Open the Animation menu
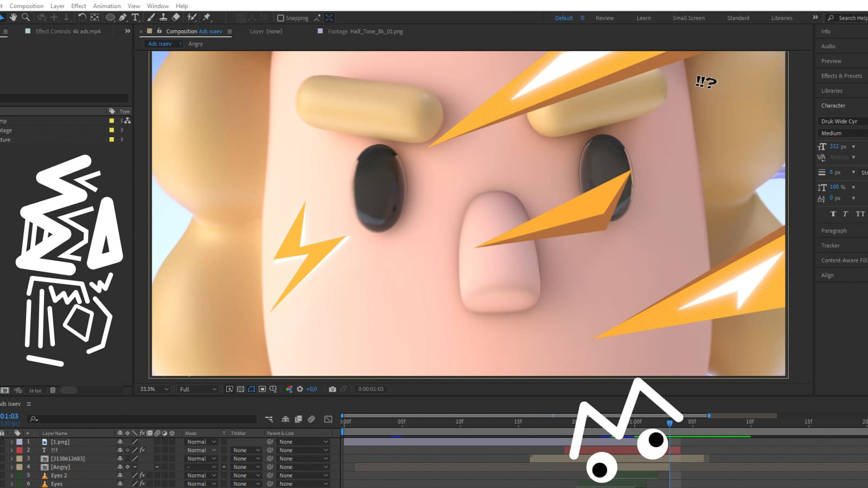Viewport: 868px width, 488px height. click(107, 6)
